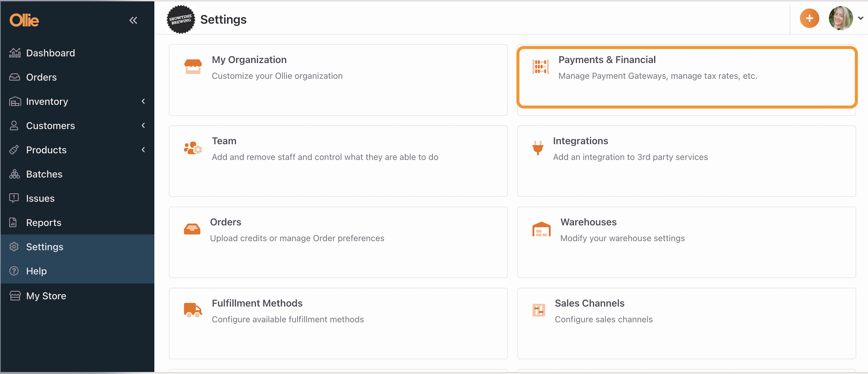Click the Orders card title in settings
This screenshot has width=868, height=374.
pyautogui.click(x=226, y=222)
